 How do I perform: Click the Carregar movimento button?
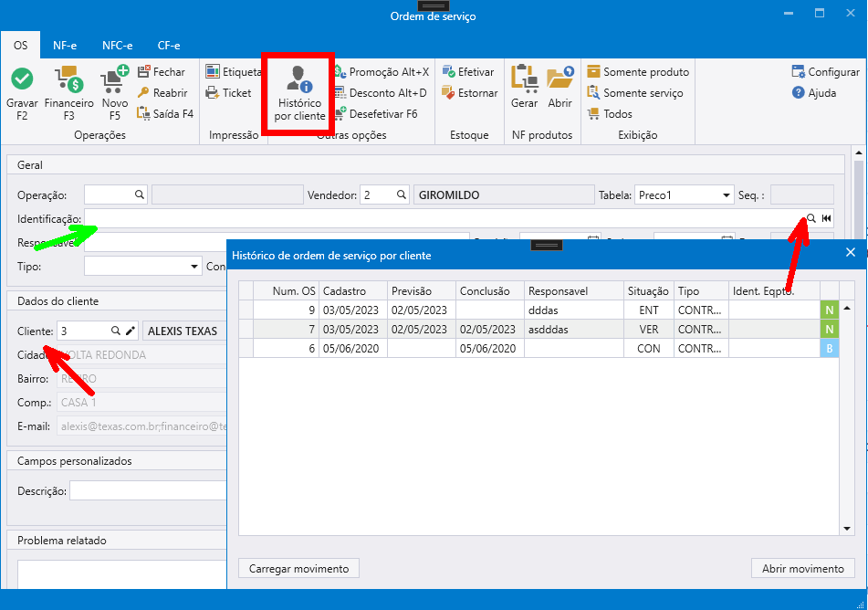coord(299,568)
